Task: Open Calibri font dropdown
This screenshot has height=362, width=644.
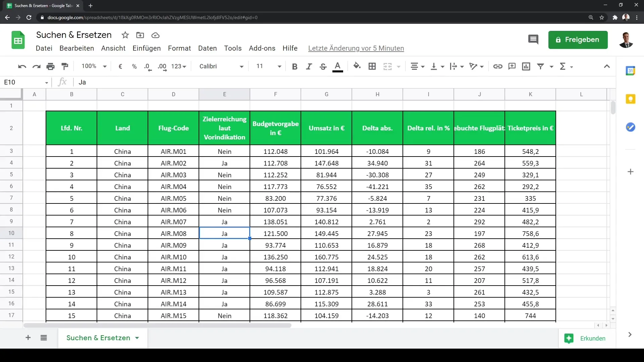Action: point(221,66)
